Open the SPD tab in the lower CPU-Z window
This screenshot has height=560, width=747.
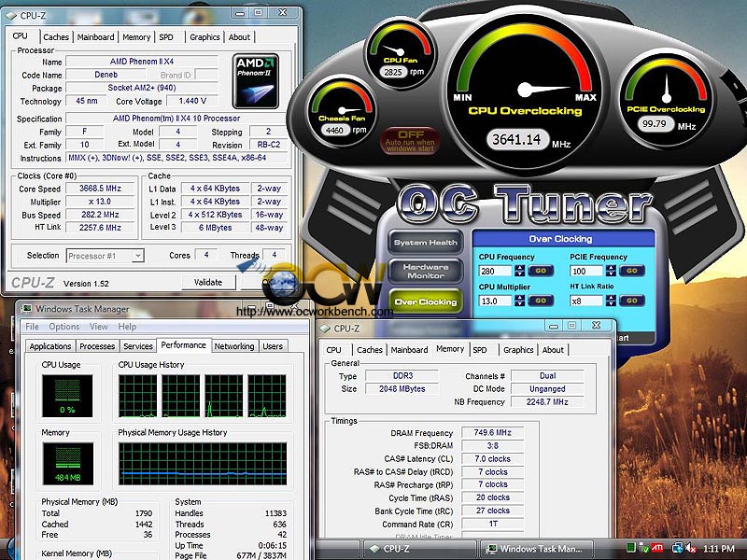[x=480, y=350]
